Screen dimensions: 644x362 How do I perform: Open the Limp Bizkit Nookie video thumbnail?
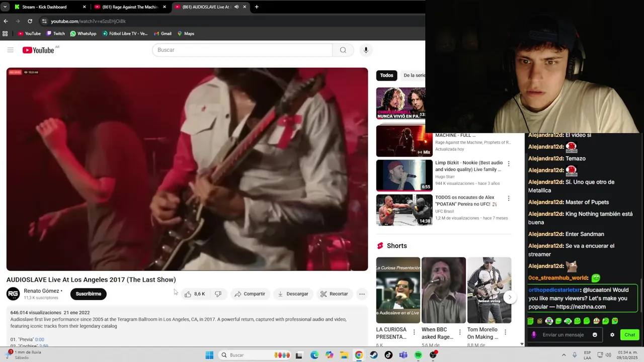pos(404,175)
